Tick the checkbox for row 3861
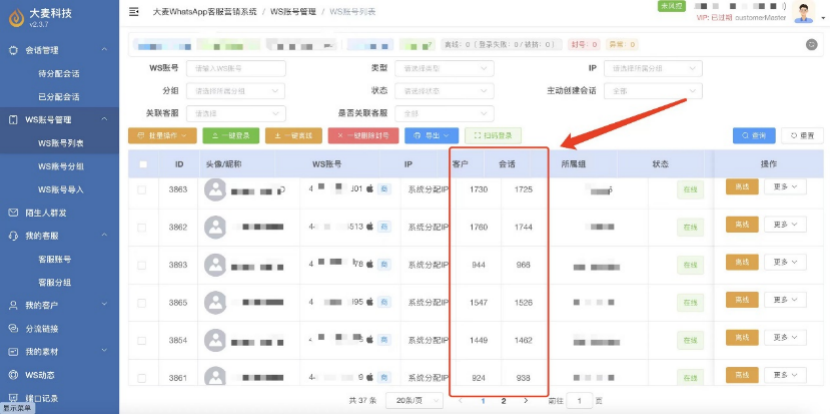 pyautogui.click(x=142, y=378)
